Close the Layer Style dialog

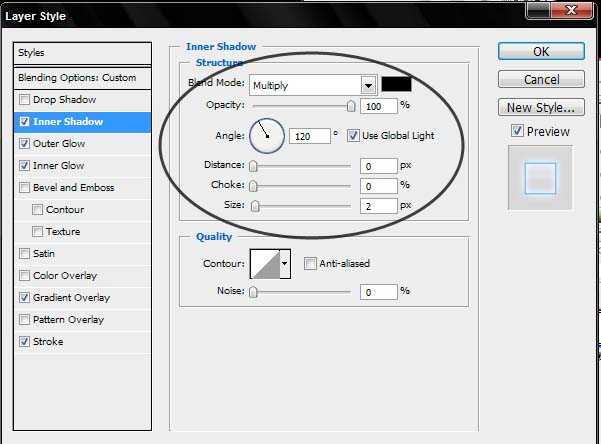[571, 10]
